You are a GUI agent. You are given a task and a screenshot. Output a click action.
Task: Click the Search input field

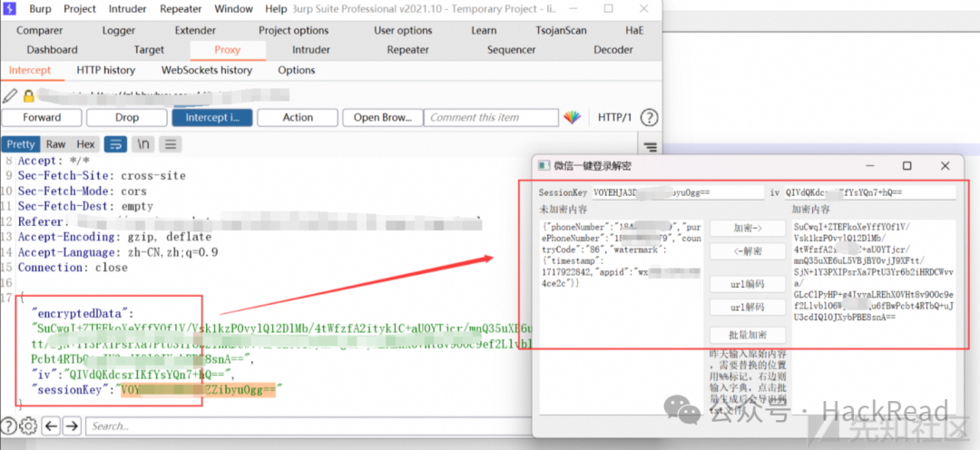tap(307, 426)
